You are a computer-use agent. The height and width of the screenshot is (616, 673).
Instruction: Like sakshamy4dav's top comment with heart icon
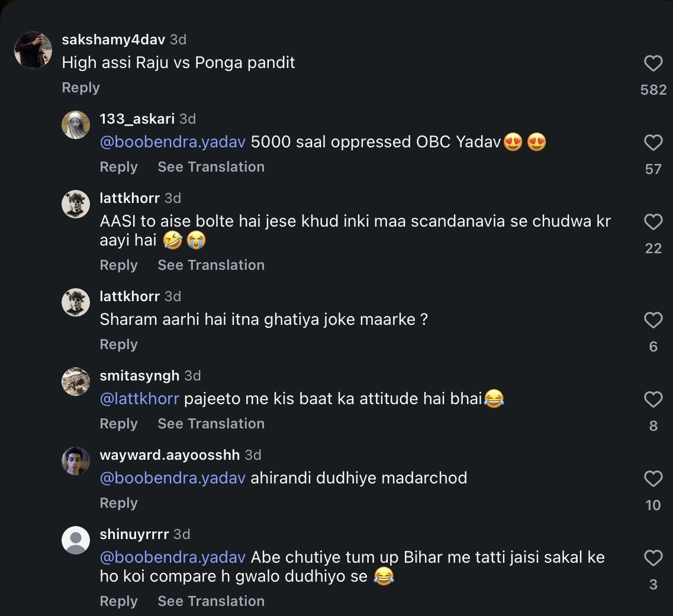point(653,63)
